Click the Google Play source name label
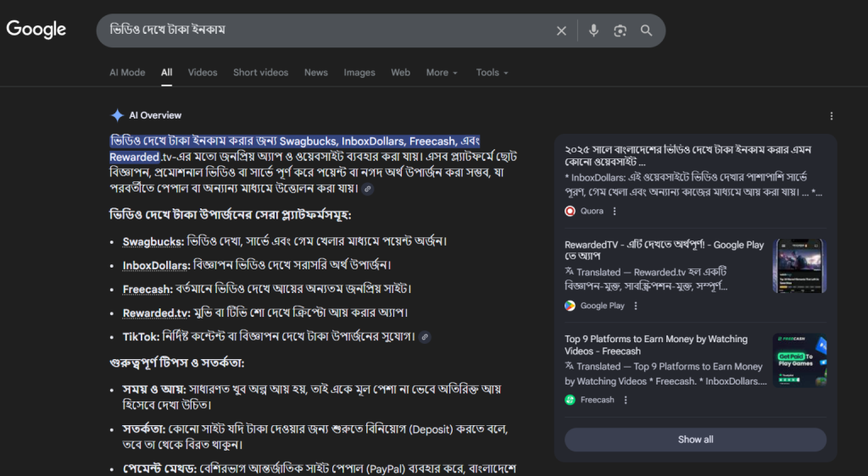The width and height of the screenshot is (868, 476). pos(603,306)
